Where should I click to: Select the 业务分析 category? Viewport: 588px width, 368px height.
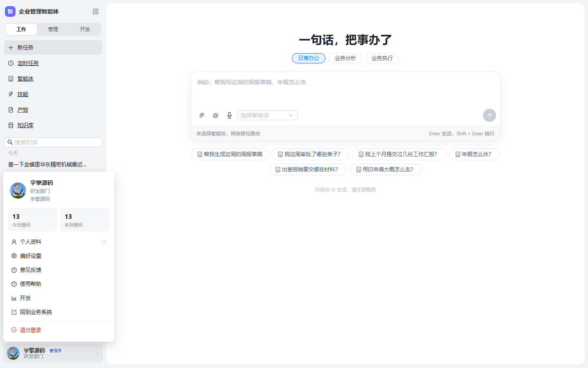click(x=345, y=58)
